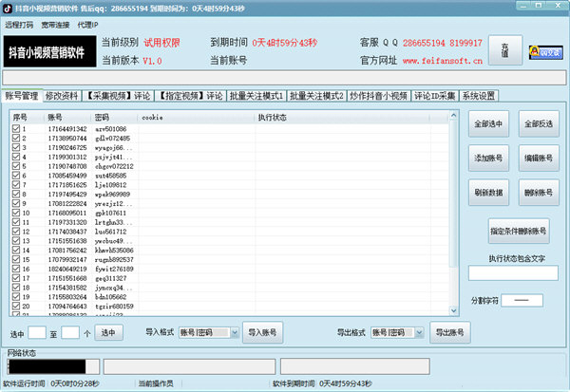
Task: Open the 评论ID采集 tab
Action: pyautogui.click(x=435, y=96)
